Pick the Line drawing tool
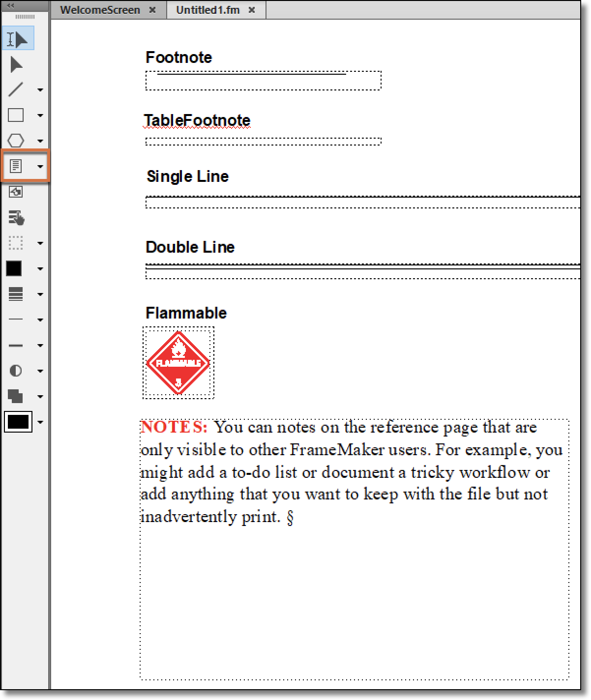The width and height of the screenshot is (591, 700). tap(16, 89)
